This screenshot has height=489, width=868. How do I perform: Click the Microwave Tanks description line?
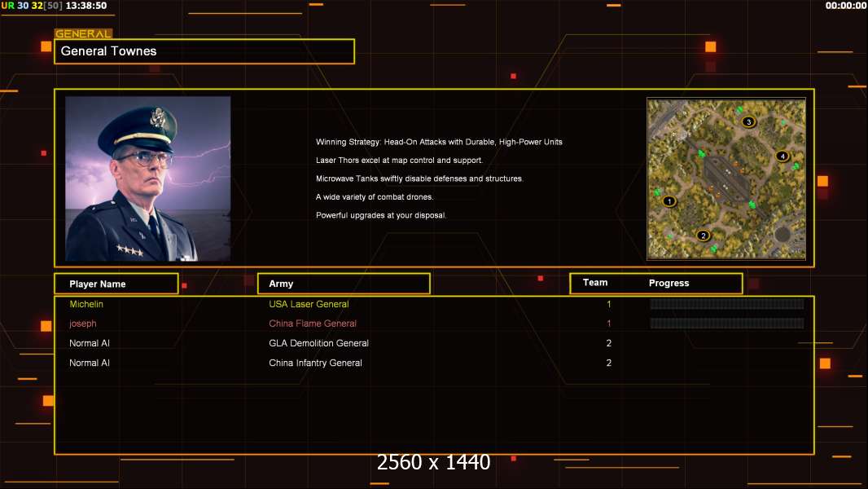419,178
